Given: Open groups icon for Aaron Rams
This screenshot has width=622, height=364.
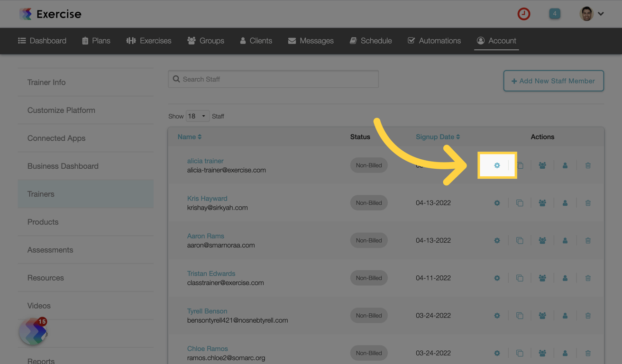Looking at the screenshot, I should pos(542,240).
